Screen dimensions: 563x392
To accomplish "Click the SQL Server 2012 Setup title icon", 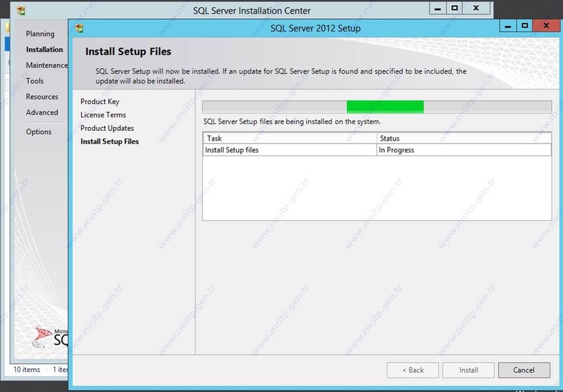I will coord(79,28).
